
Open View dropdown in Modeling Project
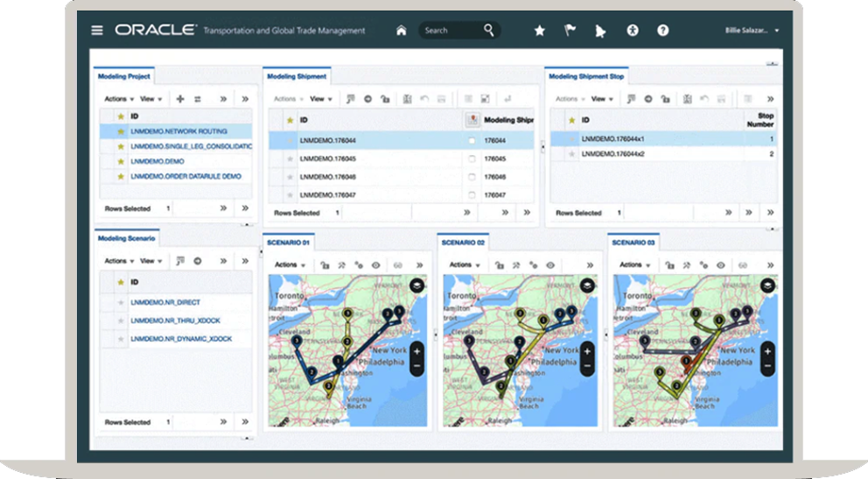(150, 99)
